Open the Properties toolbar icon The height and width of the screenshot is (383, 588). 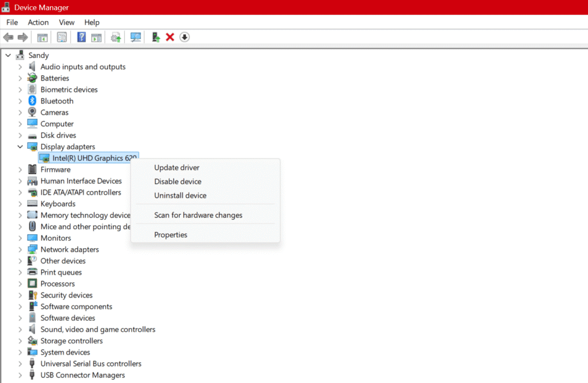61,37
